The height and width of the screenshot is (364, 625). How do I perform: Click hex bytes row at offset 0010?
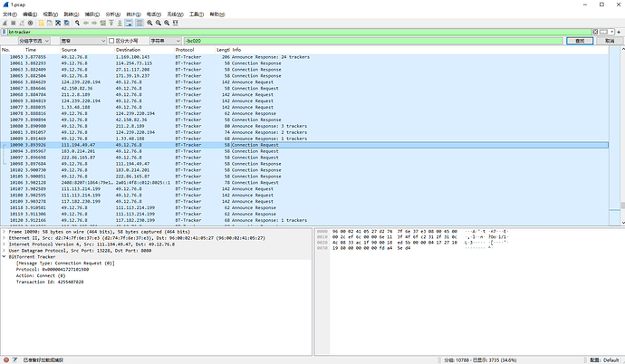pos(395,236)
